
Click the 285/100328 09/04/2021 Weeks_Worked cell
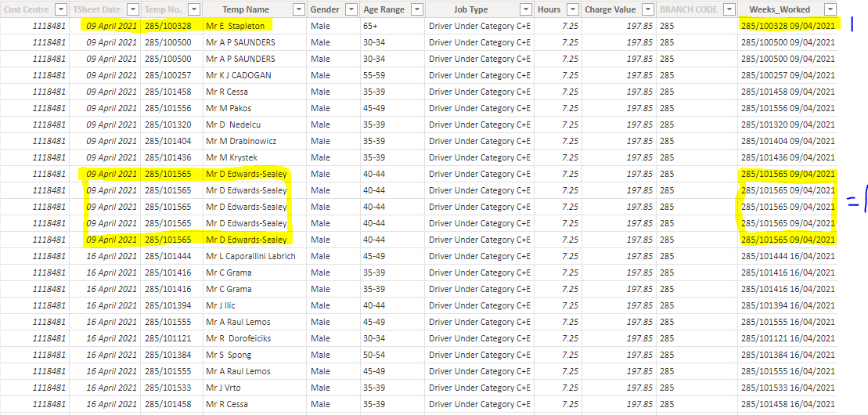click(x=788, y=26)
